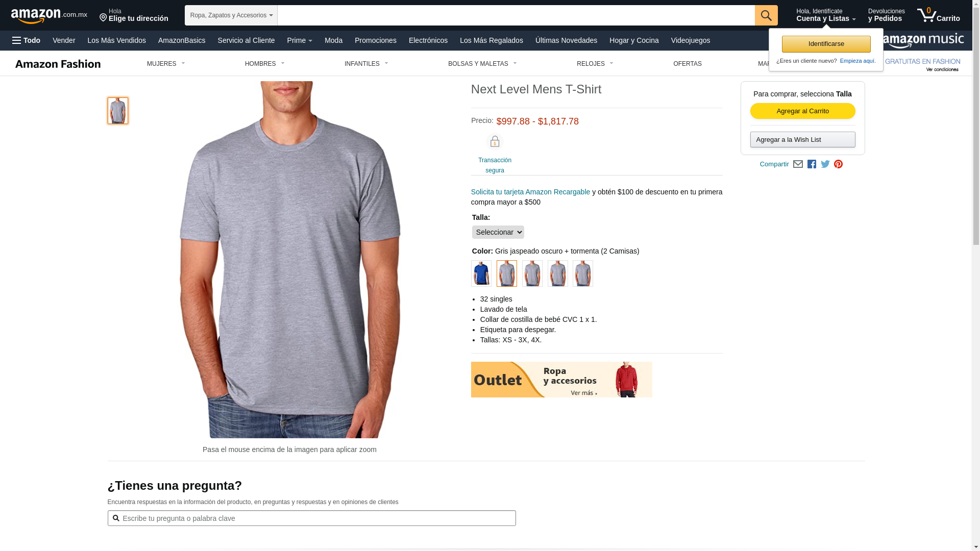
Task: Go to Amazon.com.mx home logo
Action: coord(49,16)
